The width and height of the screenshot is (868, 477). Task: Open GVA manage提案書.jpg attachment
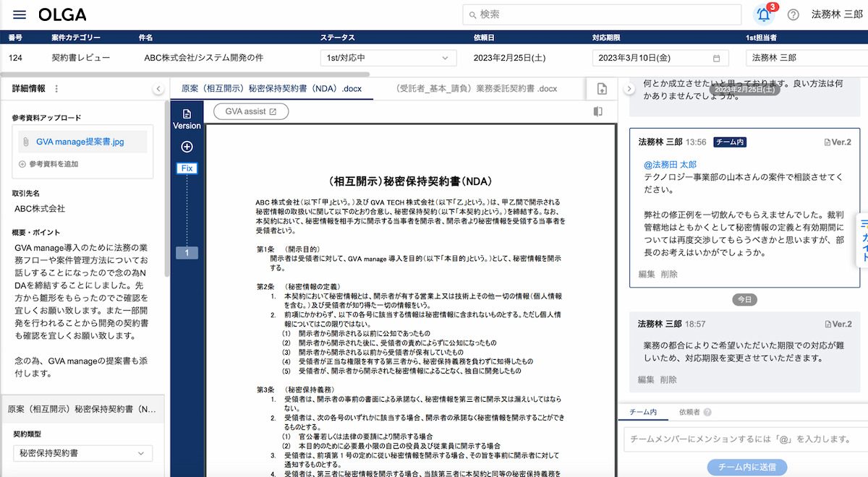(80, 142)
